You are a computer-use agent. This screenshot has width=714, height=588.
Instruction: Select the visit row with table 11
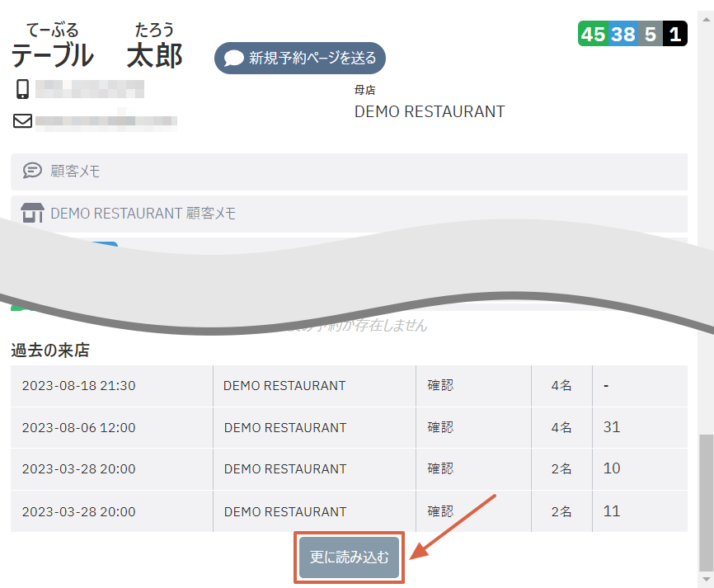coord(350,511)
